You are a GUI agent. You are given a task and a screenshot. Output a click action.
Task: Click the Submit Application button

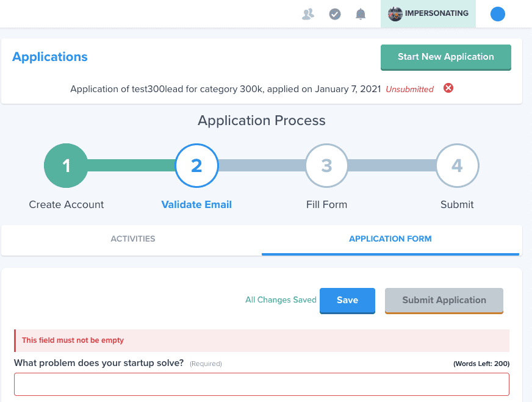(444, 300)
